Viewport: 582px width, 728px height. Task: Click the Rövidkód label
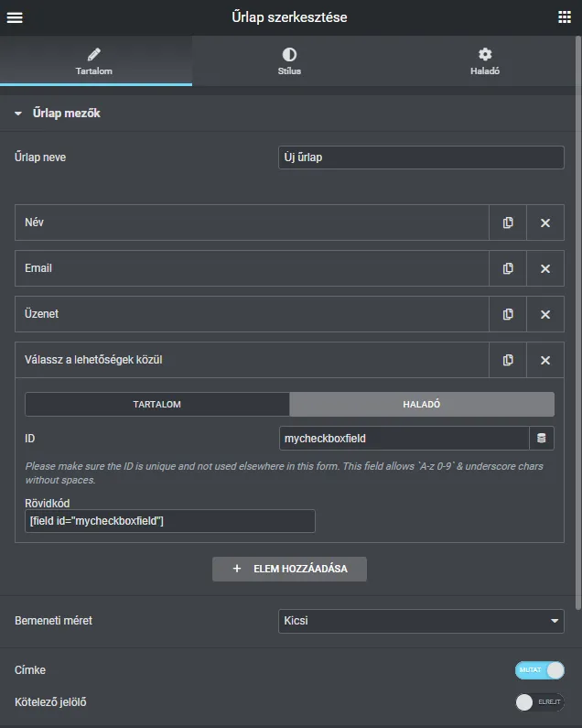[x=48, y=504]
